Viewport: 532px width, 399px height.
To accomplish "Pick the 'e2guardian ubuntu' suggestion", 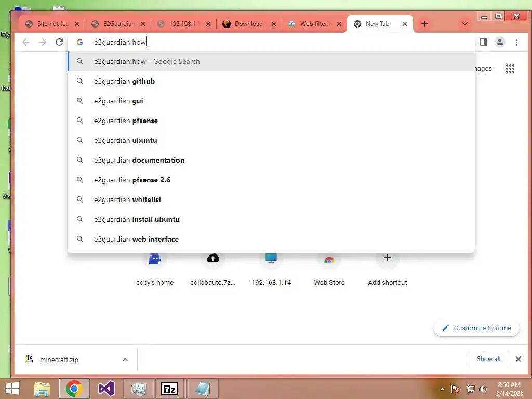I will pyautogui.click(x=271, y=140).
